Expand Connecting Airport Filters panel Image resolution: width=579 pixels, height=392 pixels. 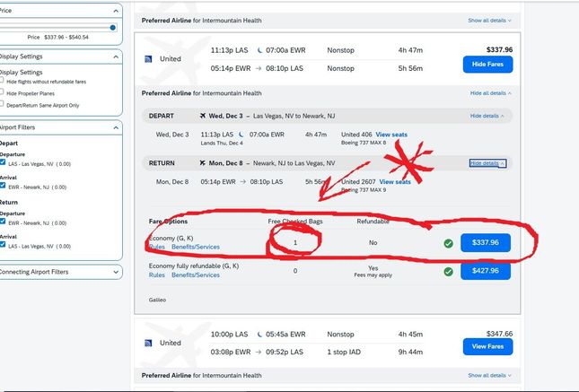coord(116,272)
